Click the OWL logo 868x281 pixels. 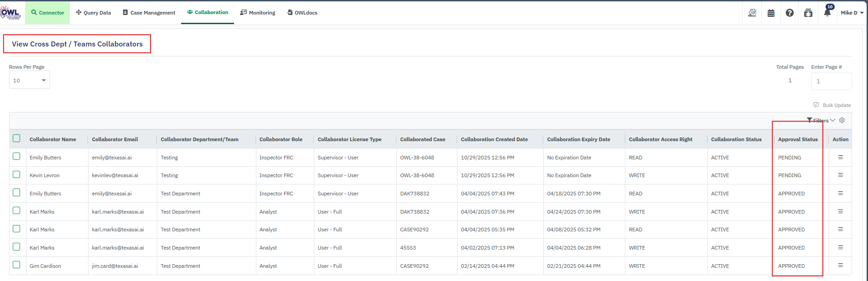click(x=10, y=13)
